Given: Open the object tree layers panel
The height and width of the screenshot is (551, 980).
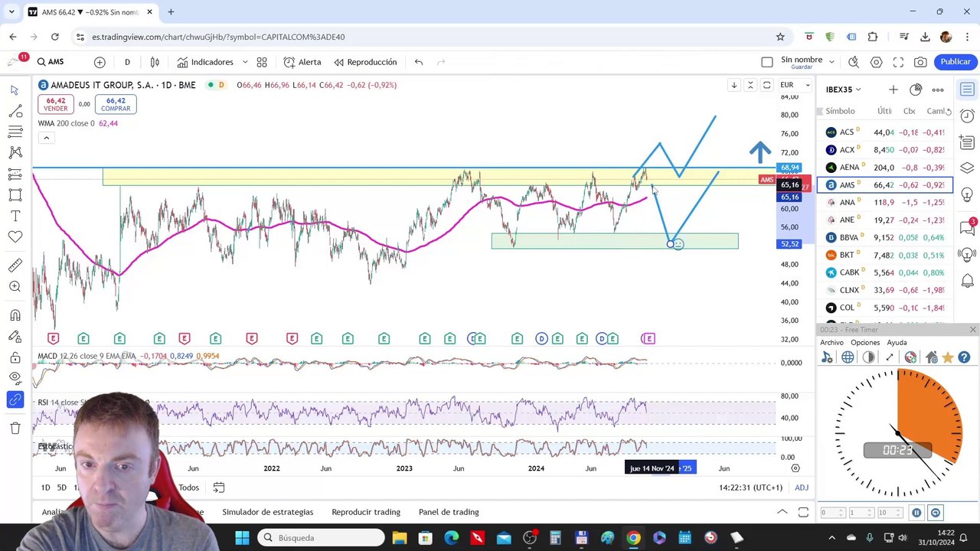Looking at the screenshot, I should tap(967, 168).
